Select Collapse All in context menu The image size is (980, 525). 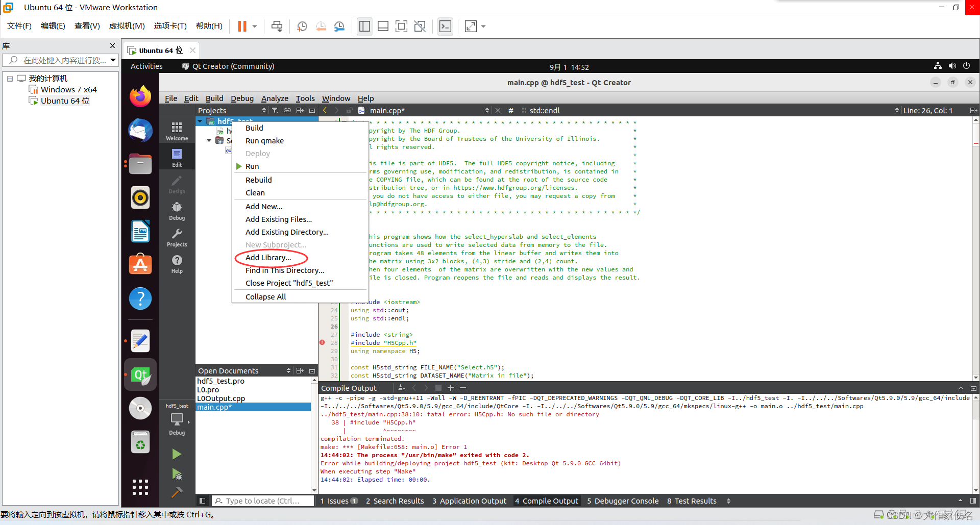265,296
